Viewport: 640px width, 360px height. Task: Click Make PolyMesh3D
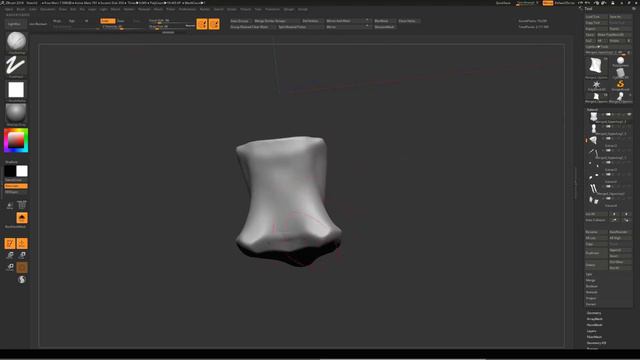pyautogui.click(x=615, y=35)
